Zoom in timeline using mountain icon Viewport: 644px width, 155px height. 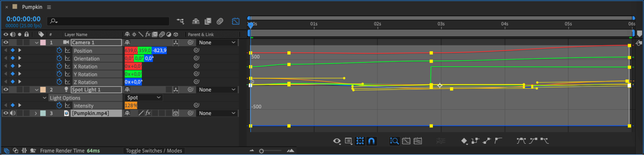point(291,150)
